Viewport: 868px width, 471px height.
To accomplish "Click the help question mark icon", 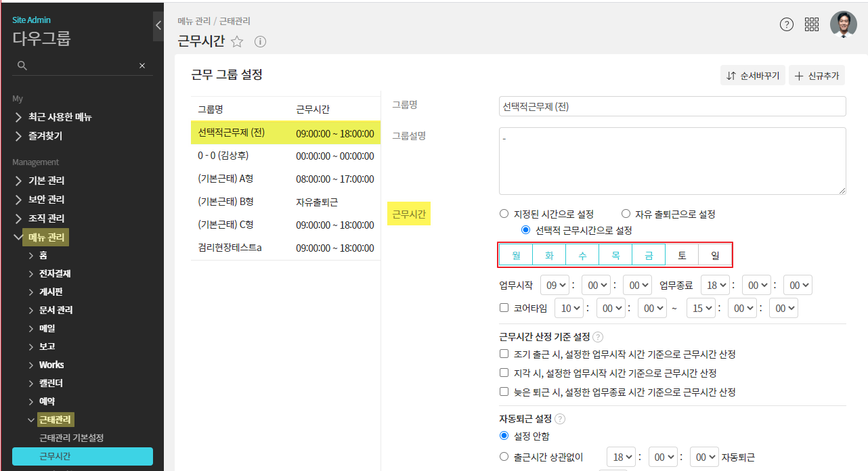I will coord(786,24).
